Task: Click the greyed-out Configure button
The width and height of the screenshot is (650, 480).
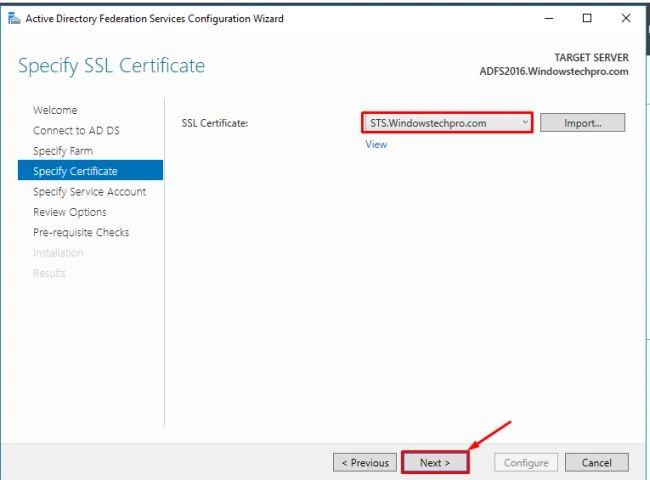Action: tap(526, 462)
